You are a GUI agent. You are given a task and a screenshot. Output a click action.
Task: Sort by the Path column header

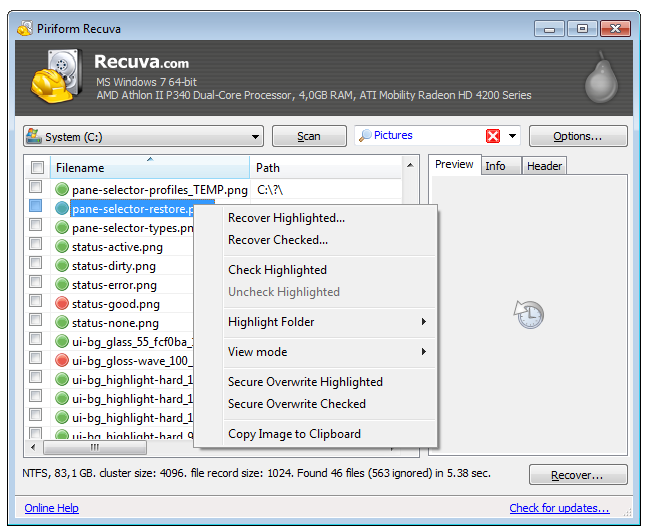click(325, 167)
